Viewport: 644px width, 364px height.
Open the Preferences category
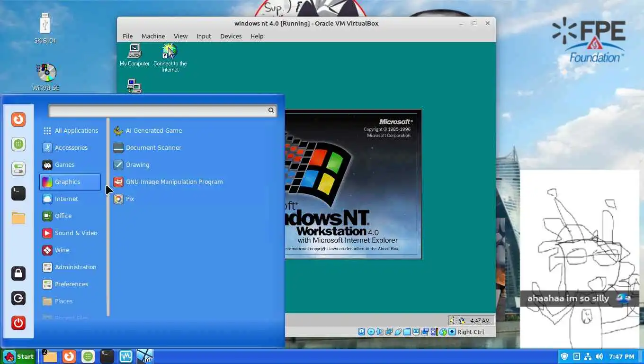[x=70, y=284]
